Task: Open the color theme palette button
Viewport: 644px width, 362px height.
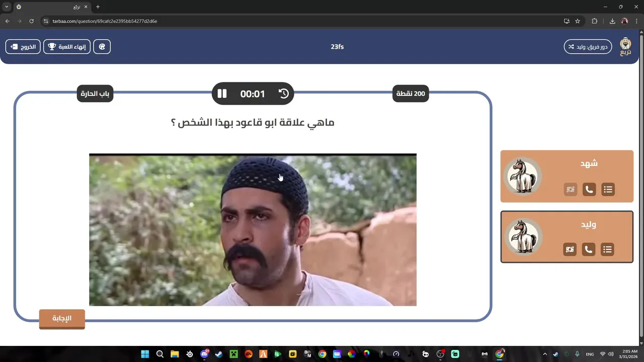Action: point(102,47)
